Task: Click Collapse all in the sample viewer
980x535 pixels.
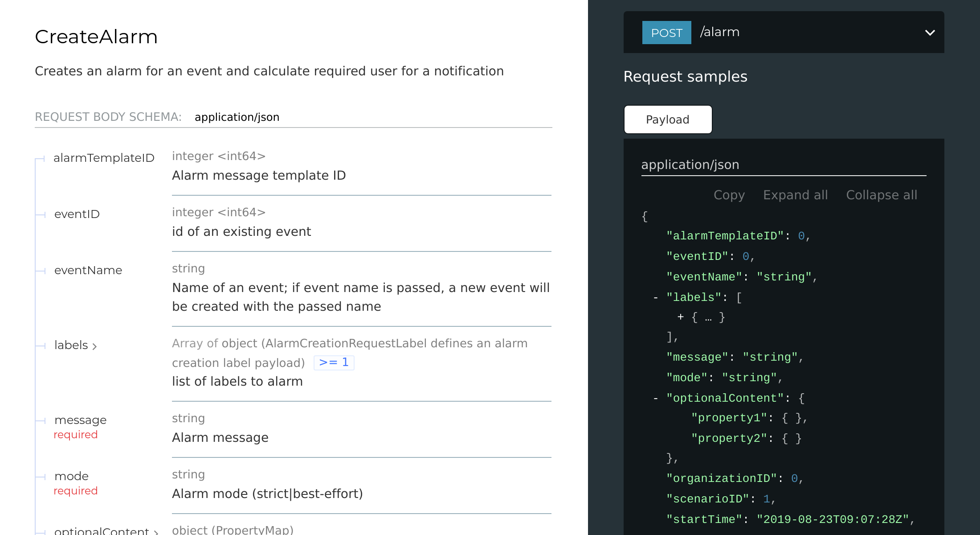Action: pyautogui.click(x=881, y=195)
